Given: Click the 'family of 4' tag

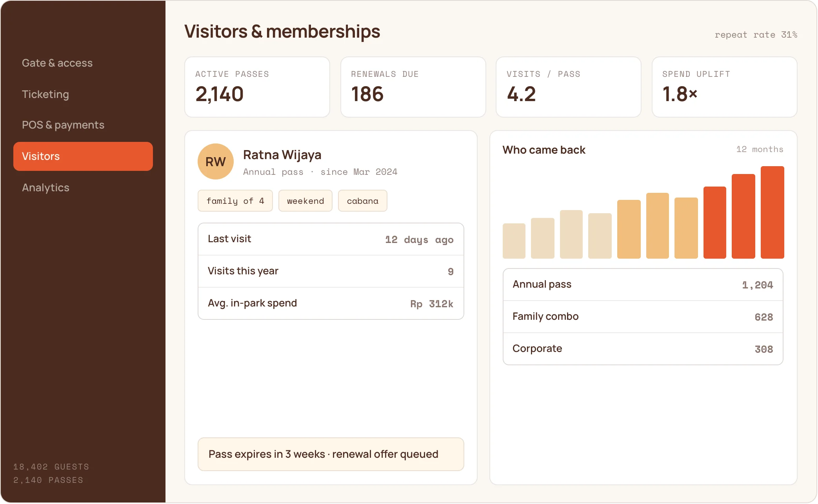Looking at the screenshot, I should 235,201.
